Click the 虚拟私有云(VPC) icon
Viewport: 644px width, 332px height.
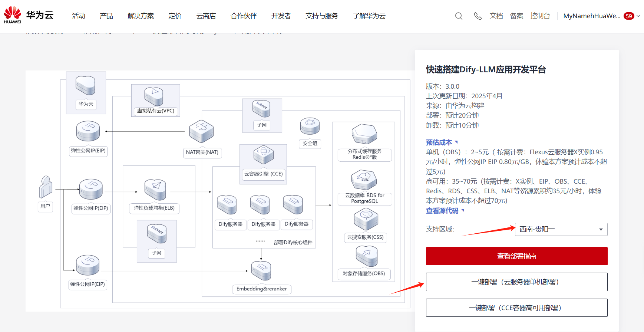click(x=154, y=96)
